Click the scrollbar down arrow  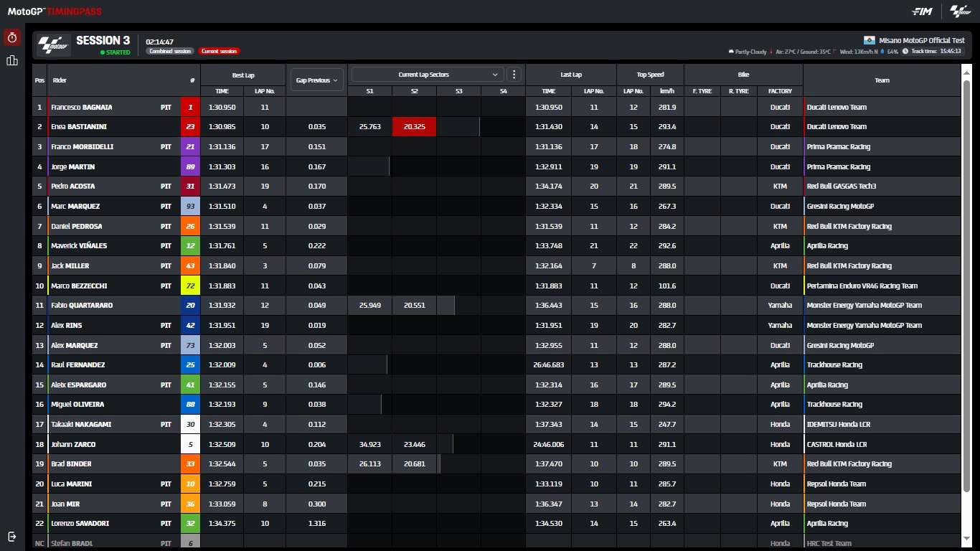[x=966, y=538]
